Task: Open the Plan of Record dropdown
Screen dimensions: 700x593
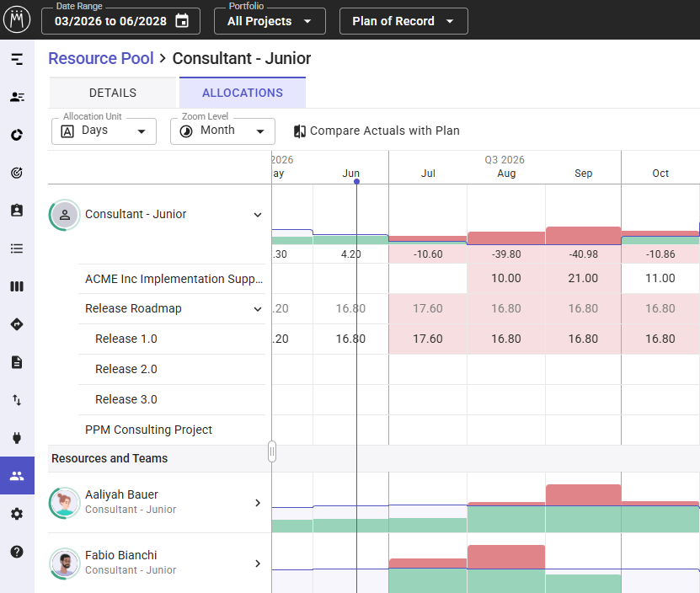Action: pos(403,21)
